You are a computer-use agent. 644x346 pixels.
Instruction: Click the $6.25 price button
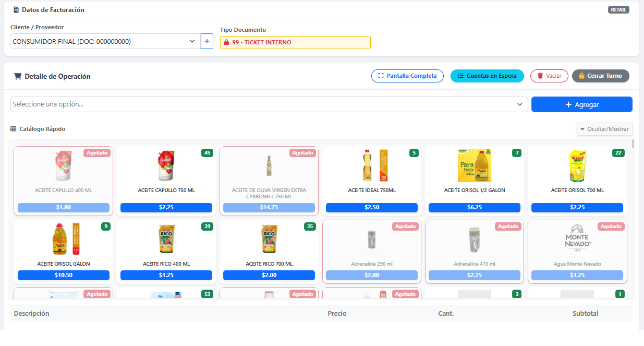click(475, 208)
